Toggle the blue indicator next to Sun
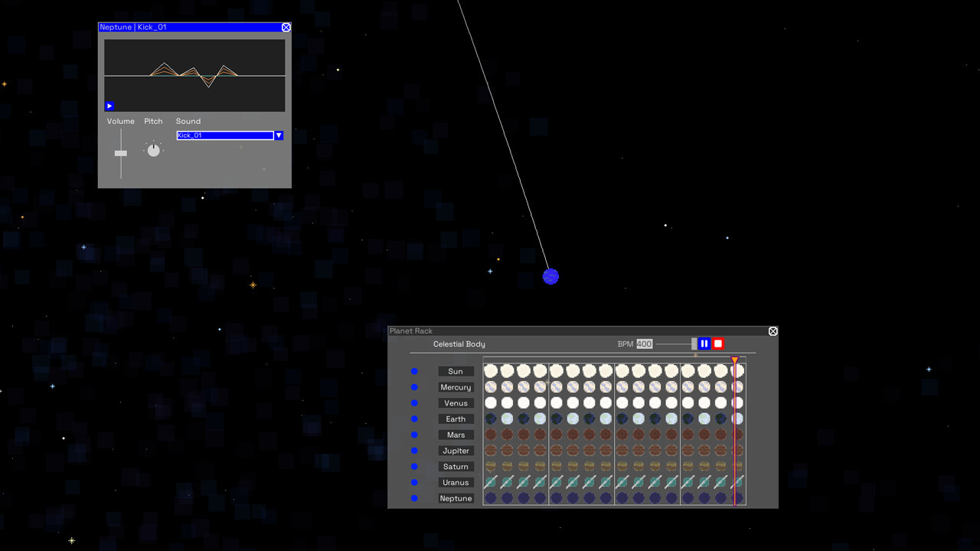Screen dimensions: 980x551 pyautogui.click(x=414, y=371)
